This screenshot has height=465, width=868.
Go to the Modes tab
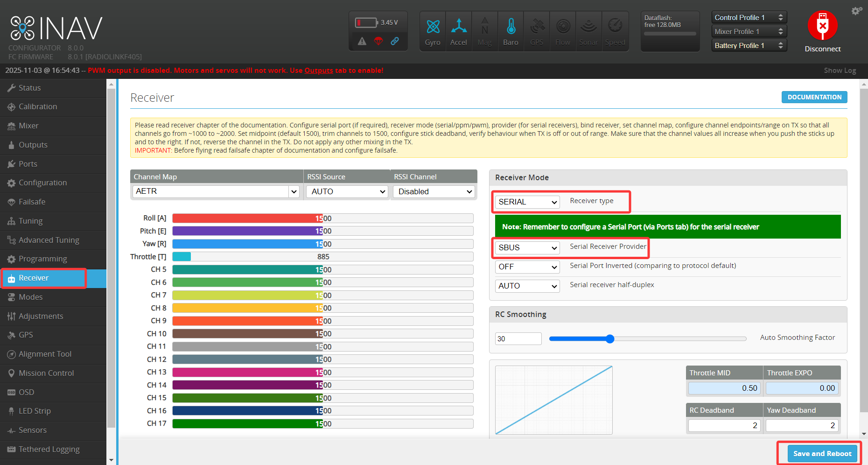pyautogui.click(x=30, y=297)
